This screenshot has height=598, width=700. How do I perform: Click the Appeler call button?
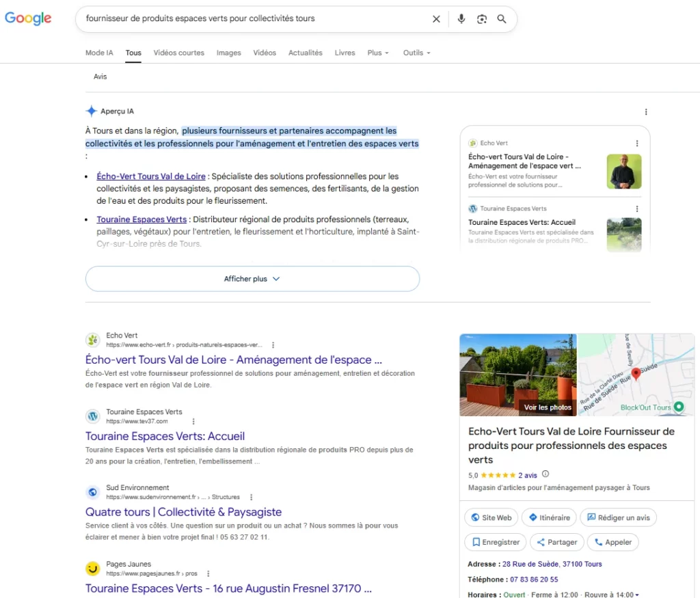point(613,542)
